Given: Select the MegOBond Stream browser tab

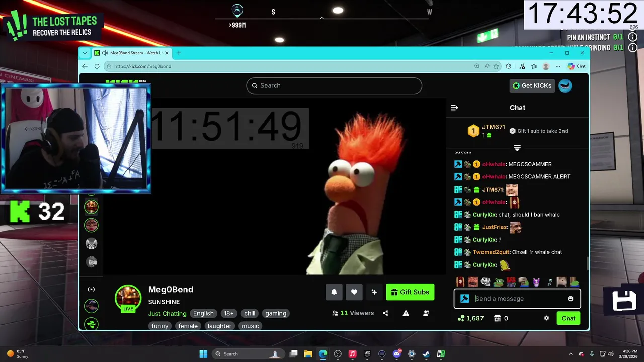Looking at the screenshot, I should (x=132, y=53).
